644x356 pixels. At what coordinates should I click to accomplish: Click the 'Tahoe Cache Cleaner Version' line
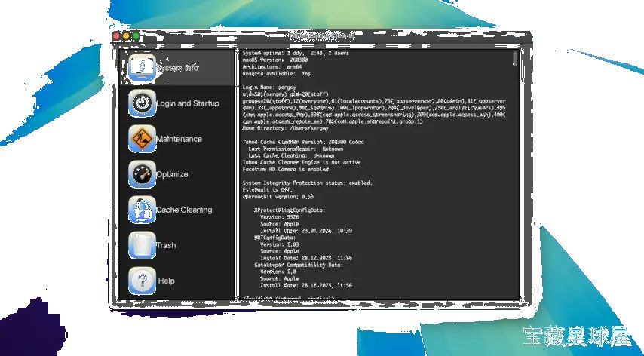pos(303,142)
